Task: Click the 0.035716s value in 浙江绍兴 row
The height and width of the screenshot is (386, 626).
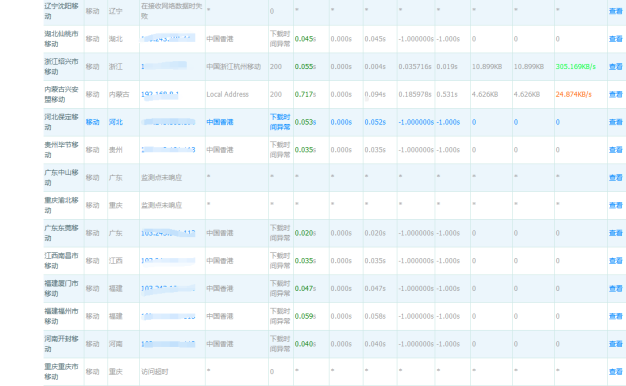Action: 415,67
